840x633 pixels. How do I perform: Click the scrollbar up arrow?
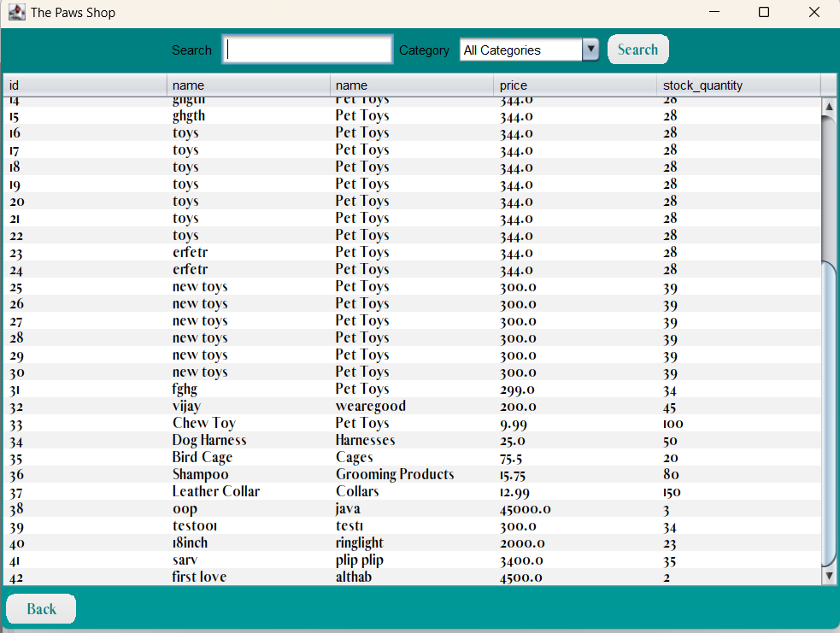point(828,106)
